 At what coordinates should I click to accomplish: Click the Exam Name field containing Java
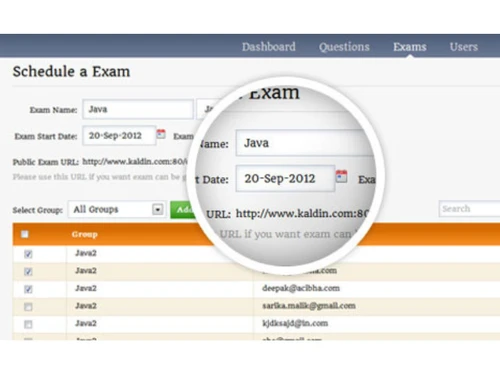coord(138,109)
